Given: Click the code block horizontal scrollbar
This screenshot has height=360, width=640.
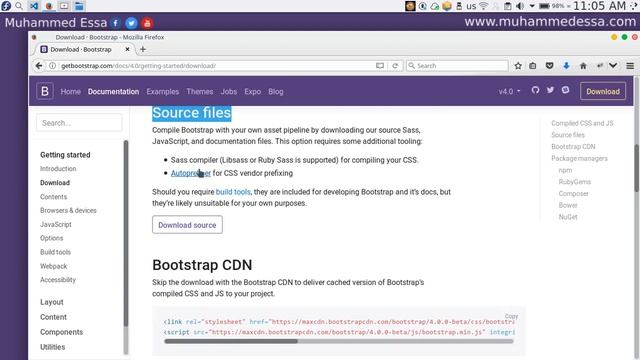Looking at the screenshot, I should point(231,341).
